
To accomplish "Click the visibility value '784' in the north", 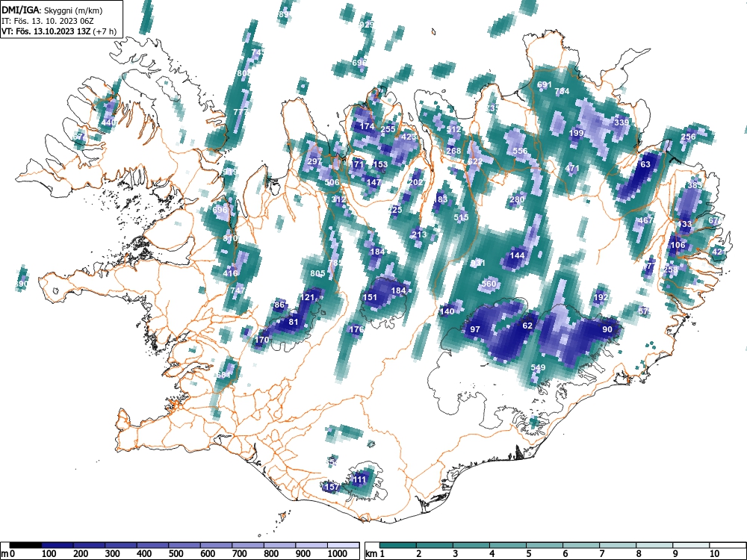I will tap(562, 91).
